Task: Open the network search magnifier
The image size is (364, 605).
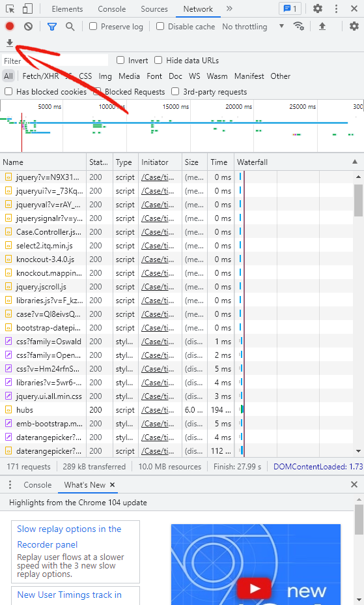Action: 70,26
